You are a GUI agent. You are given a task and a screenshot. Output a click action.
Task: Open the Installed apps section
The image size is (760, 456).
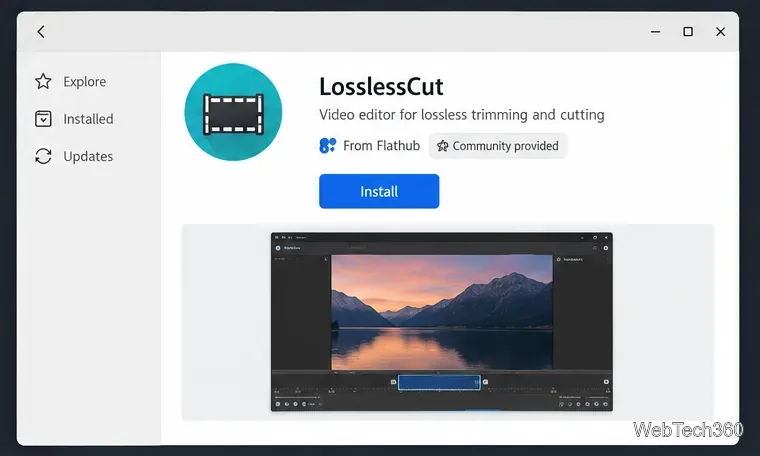(x=74, y=119)
